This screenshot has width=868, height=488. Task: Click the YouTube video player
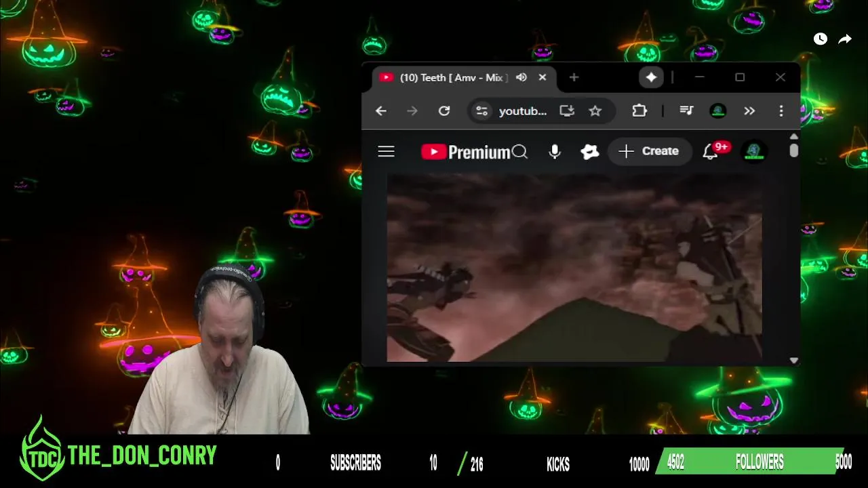[574, 267]
